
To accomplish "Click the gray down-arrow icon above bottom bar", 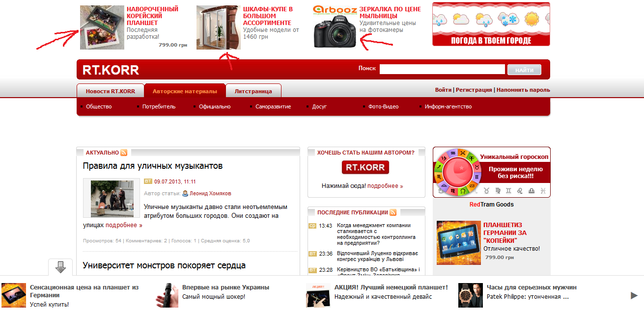I will tap(60, 267).
